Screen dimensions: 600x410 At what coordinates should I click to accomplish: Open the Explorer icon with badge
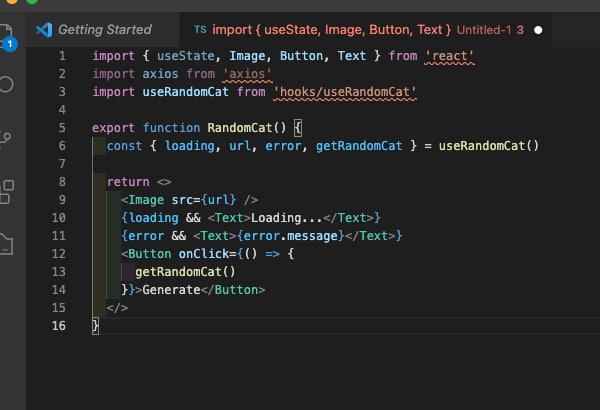point(6,36)
